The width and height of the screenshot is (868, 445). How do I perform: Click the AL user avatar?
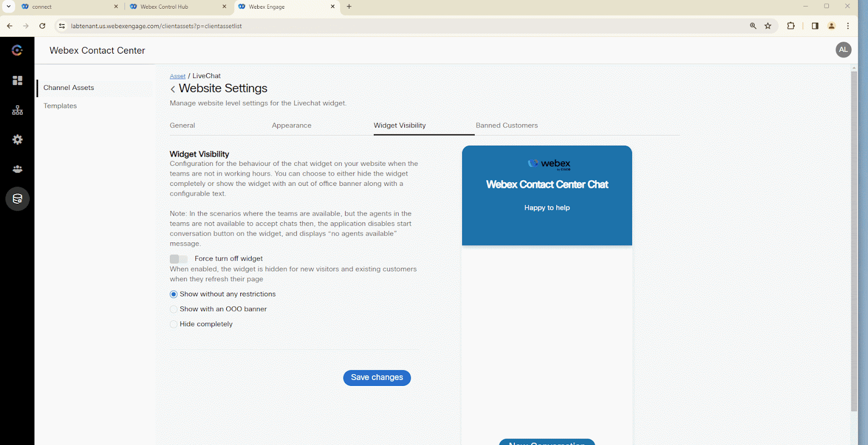click(x=843, y=49)
